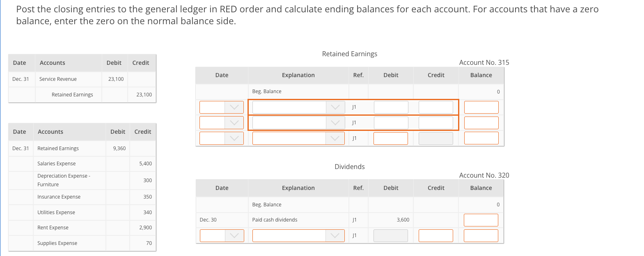
Task: Click debit field in first Retained Earnings row
Action: tap(391, 107)
